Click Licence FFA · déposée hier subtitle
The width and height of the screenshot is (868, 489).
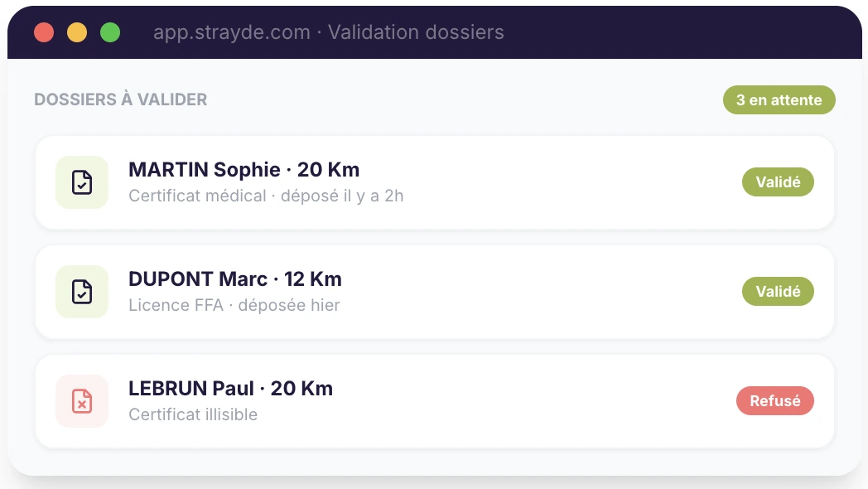[234, 305]
